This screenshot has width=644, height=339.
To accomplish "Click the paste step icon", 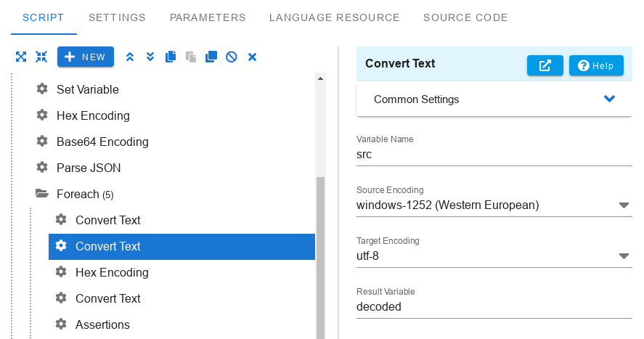I will click(191, 57).
